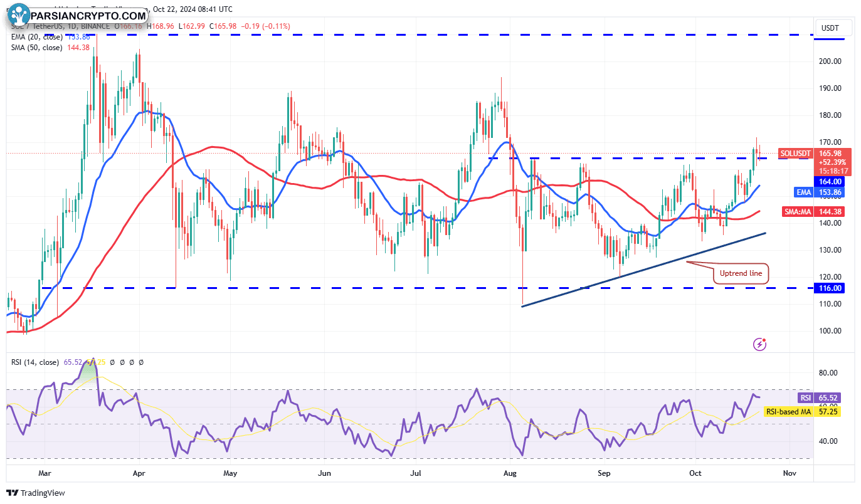Screen dimensions: 861x504
Task: Click the Sep label on the time axis
Action: click(x=604, y=474)
